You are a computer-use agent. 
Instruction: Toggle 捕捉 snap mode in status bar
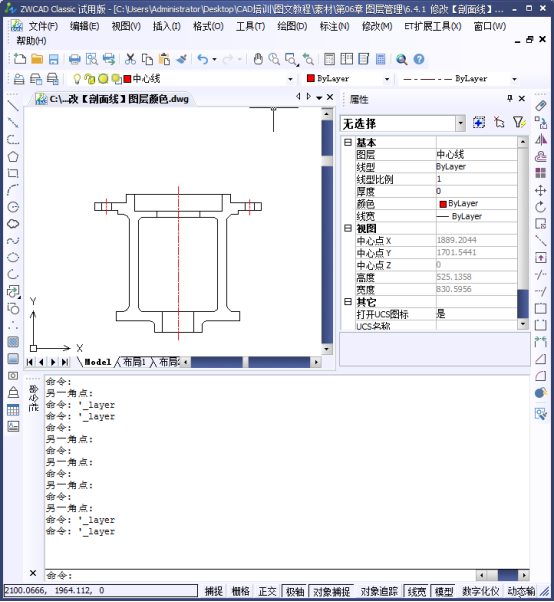pos(214,591)
